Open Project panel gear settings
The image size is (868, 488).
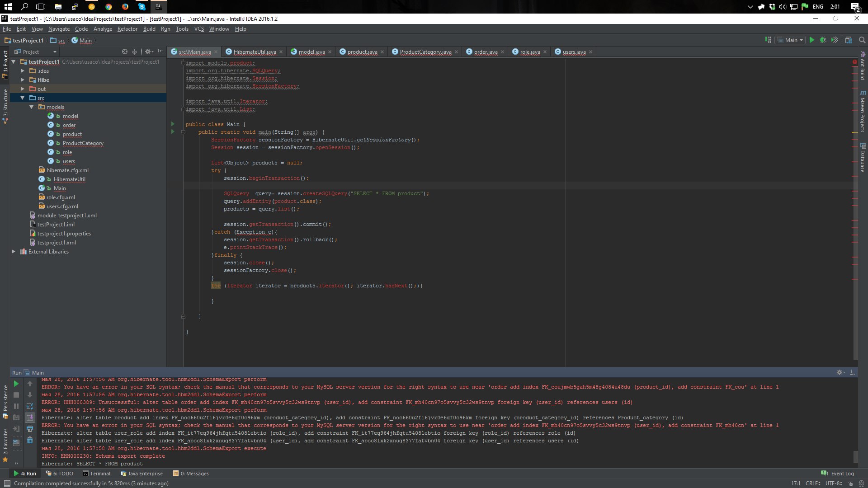coord(149,52)
